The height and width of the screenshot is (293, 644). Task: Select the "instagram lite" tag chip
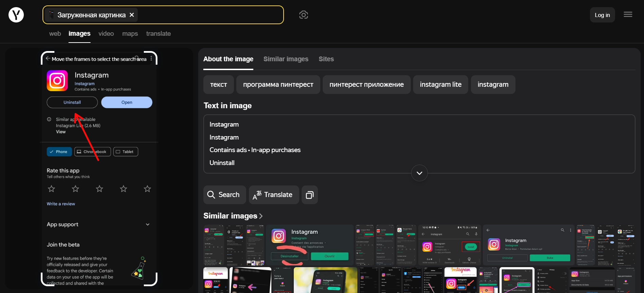click(x=440, y=85)
